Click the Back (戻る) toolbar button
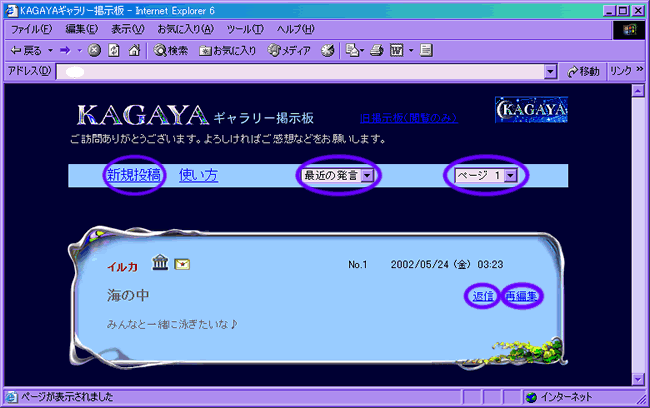Image resolution: width=650 pixels, height=408 pixels. pyautogui.click(x=26, y=51)
